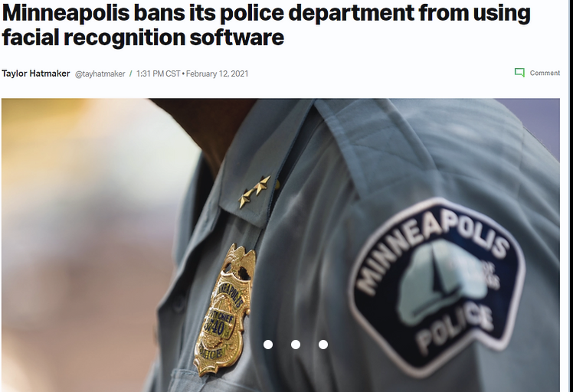Click the Minneapolis bans police headline
This screenshot has width=573, height=392.
(266, 24)
